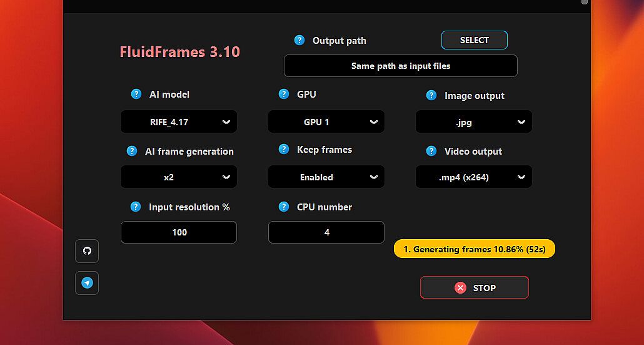
Task: Expand the x2 frame generation dropdown
Action: (x=179, y=177)
